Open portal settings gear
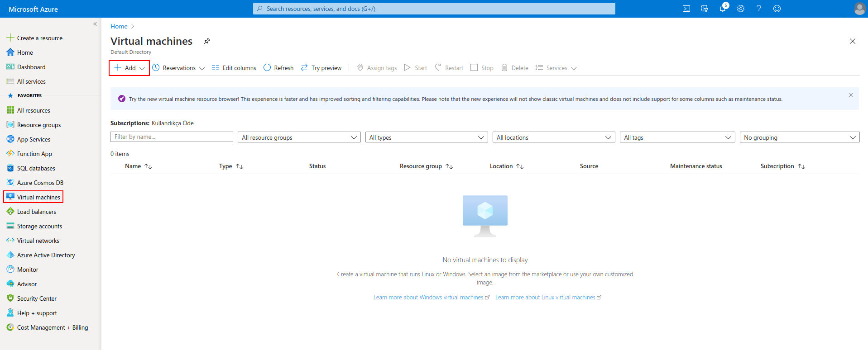This screenshot has width=868, height=350. [741, 9]
